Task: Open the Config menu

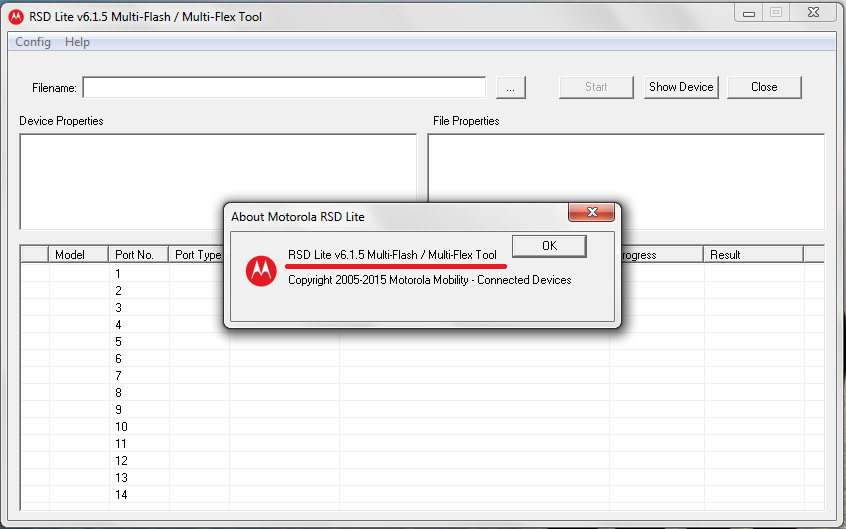Action: 33,42
